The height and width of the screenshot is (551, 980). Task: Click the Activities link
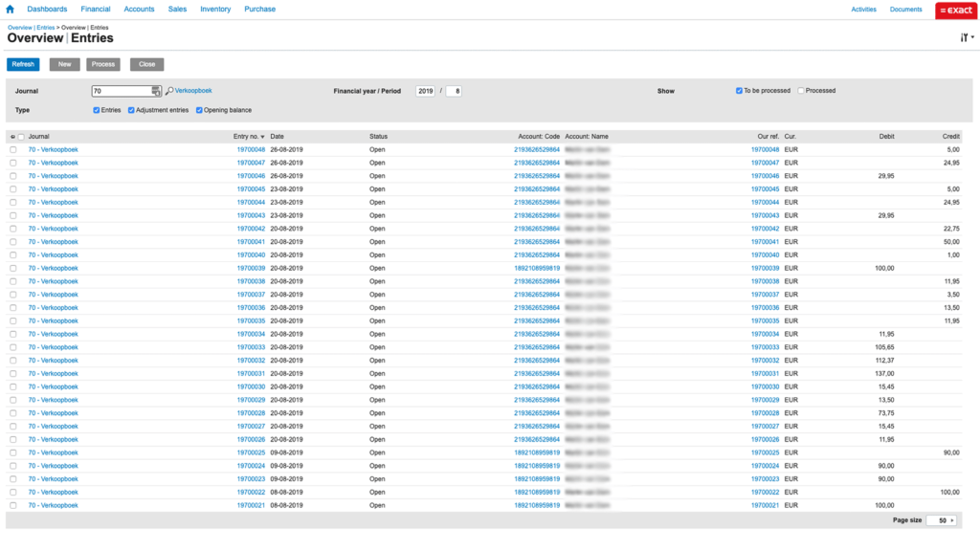click(x=864, y=10)
